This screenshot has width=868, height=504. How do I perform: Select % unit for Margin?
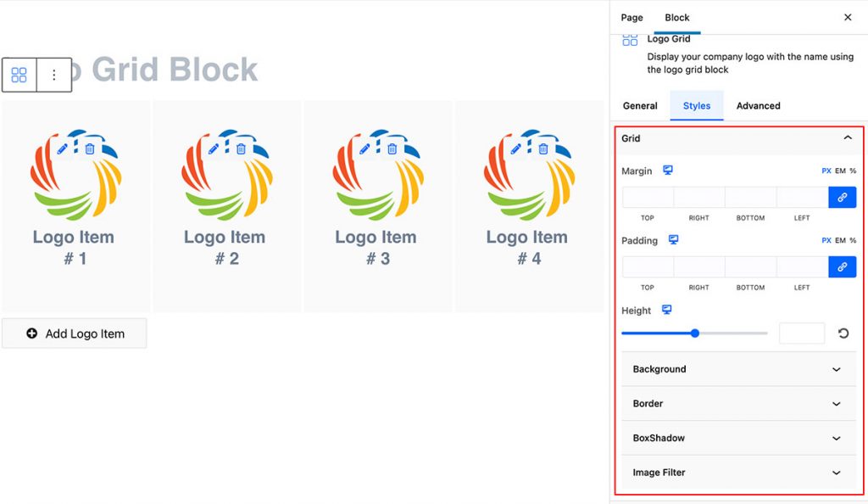853,171
